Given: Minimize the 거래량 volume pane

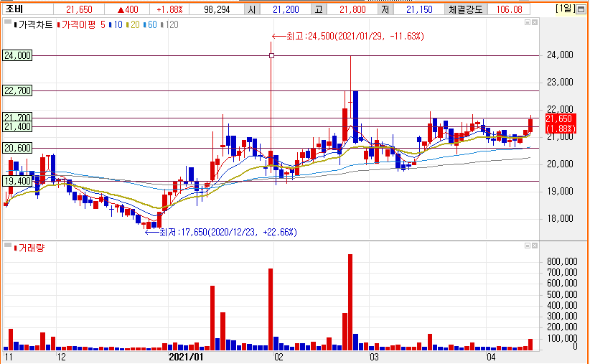Looking at the screenshot, I should (528, 246).
